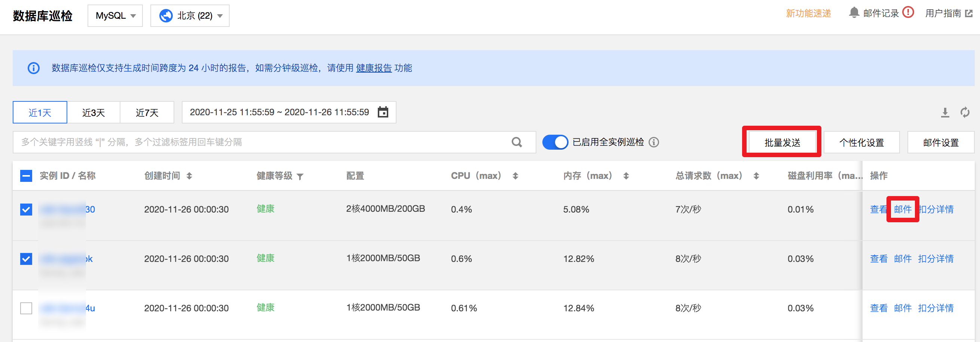
Task: Expand the 北京 (22) region dropdown
Action: [190, 16]
